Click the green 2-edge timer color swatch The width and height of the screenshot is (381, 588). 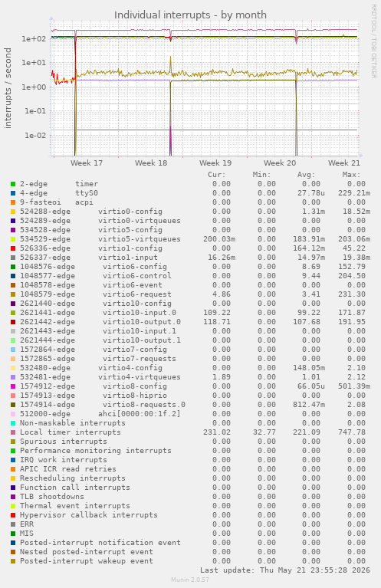click(13, 184)
